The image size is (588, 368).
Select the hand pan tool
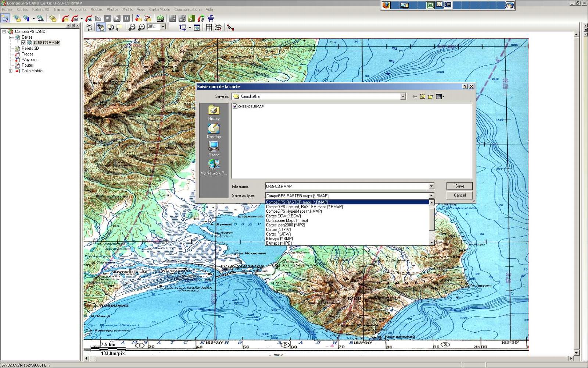(101, 27)
